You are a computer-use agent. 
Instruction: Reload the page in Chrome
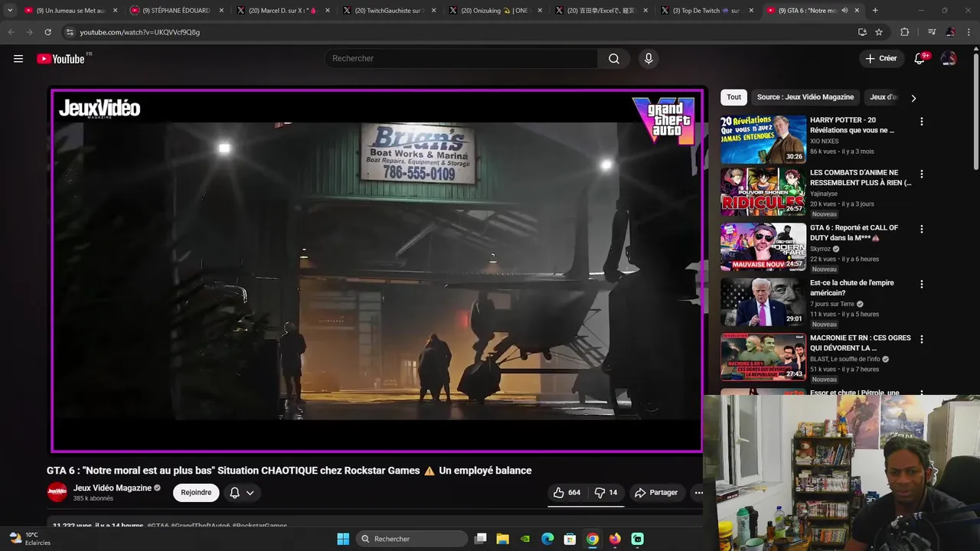pos(47,32)
